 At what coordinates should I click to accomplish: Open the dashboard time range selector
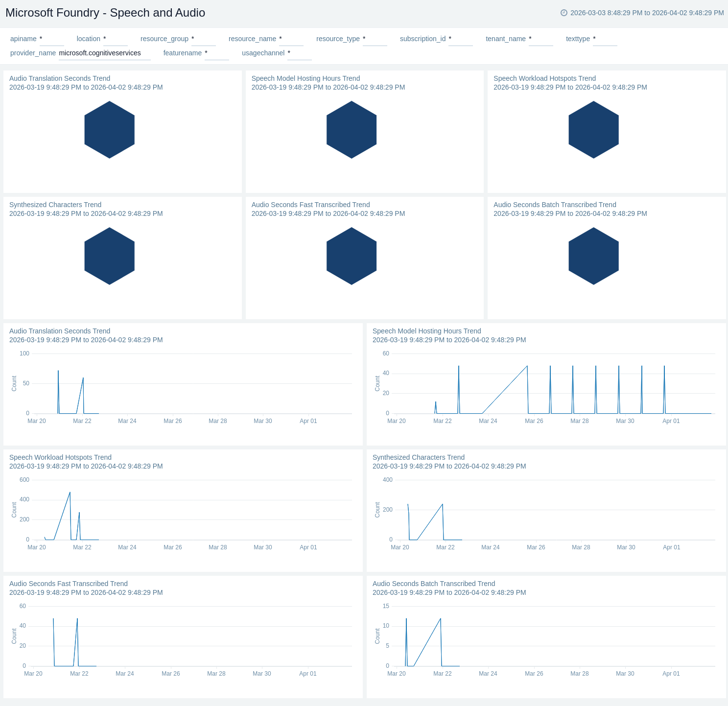pyautogui.click(x=646, y=13)
